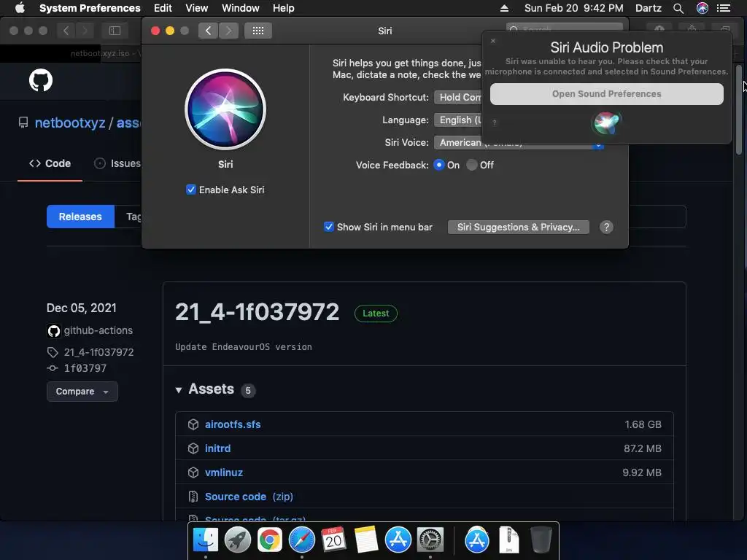Open Notification Center list icon

[724, 8]
